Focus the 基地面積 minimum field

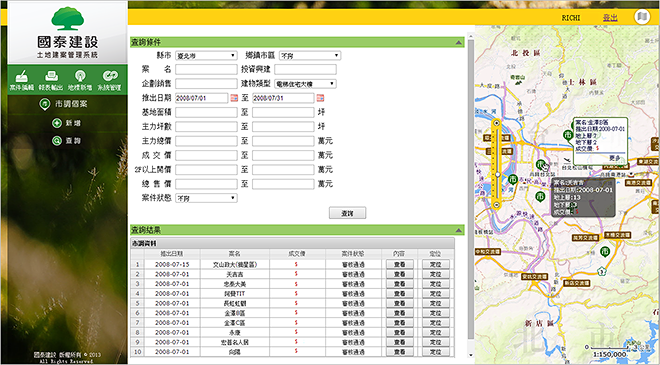click(206, 112)
